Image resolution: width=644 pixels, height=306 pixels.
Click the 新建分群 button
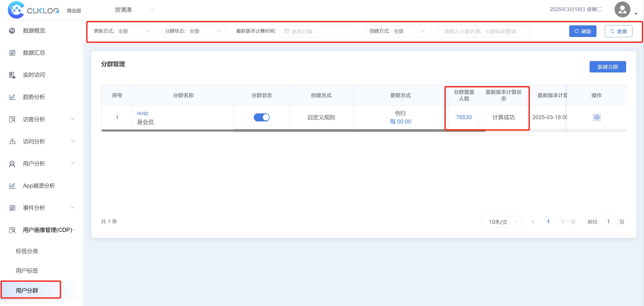tap(607, 67)
